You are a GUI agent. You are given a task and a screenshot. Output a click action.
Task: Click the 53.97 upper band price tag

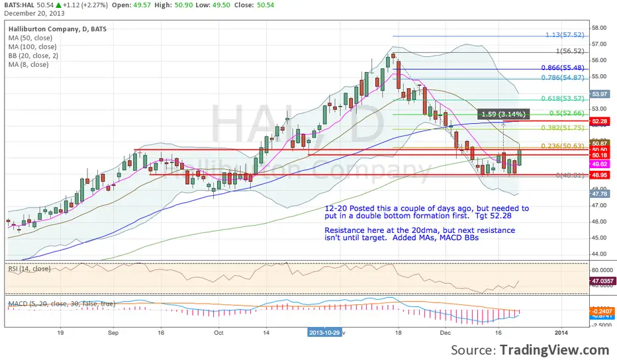[x=599, y=94]
